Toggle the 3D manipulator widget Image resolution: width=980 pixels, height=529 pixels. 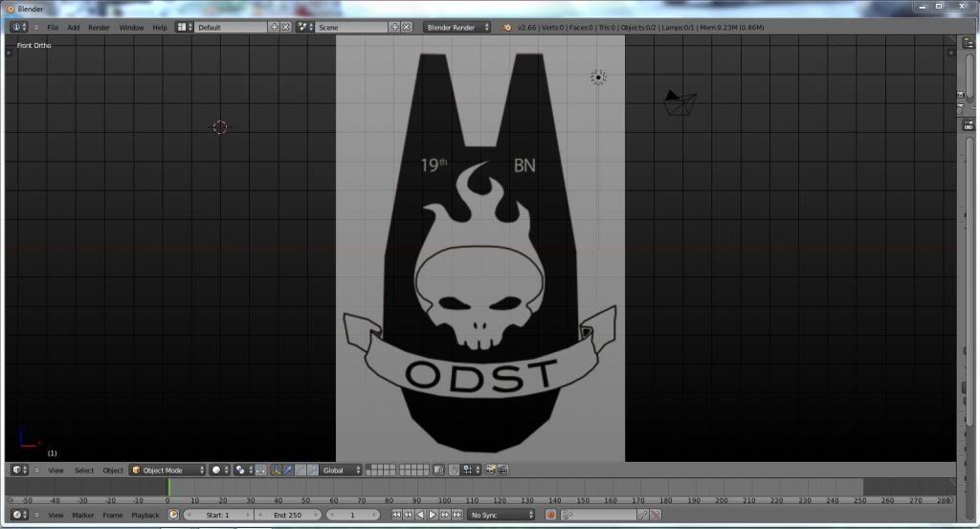pyautogui.click(x=275, y=470)
